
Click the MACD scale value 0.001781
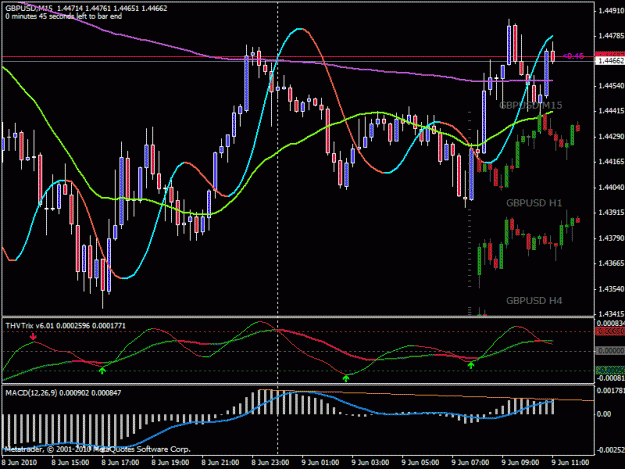(x=610, y=391)
